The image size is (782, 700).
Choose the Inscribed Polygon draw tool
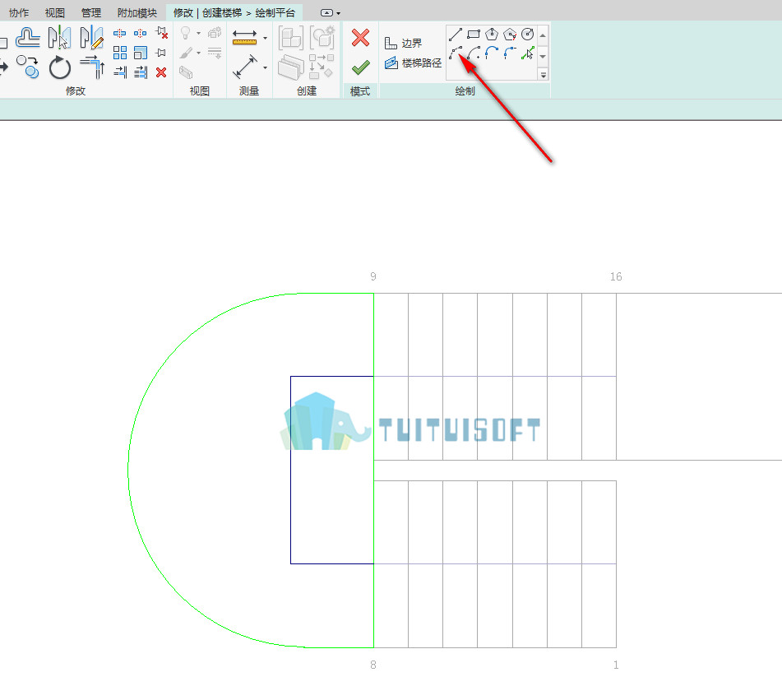(x=492, y=35)
